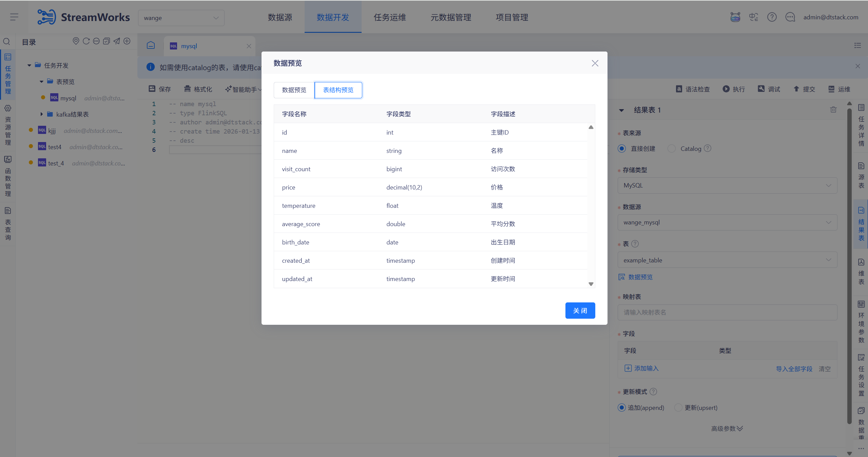This screenshot has height=457, width=868.
Task: Open the 任务详情 right sidebar panel
Action: pos(861,125)
